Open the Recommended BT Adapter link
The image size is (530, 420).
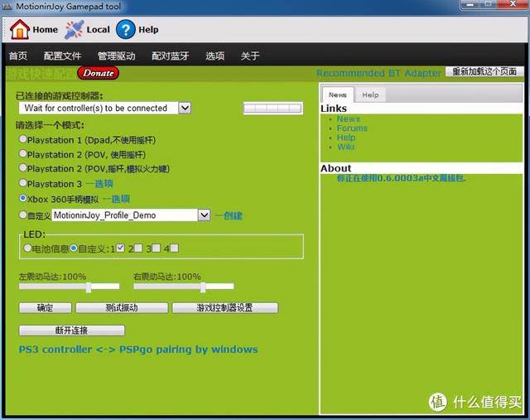pos(379,73)
